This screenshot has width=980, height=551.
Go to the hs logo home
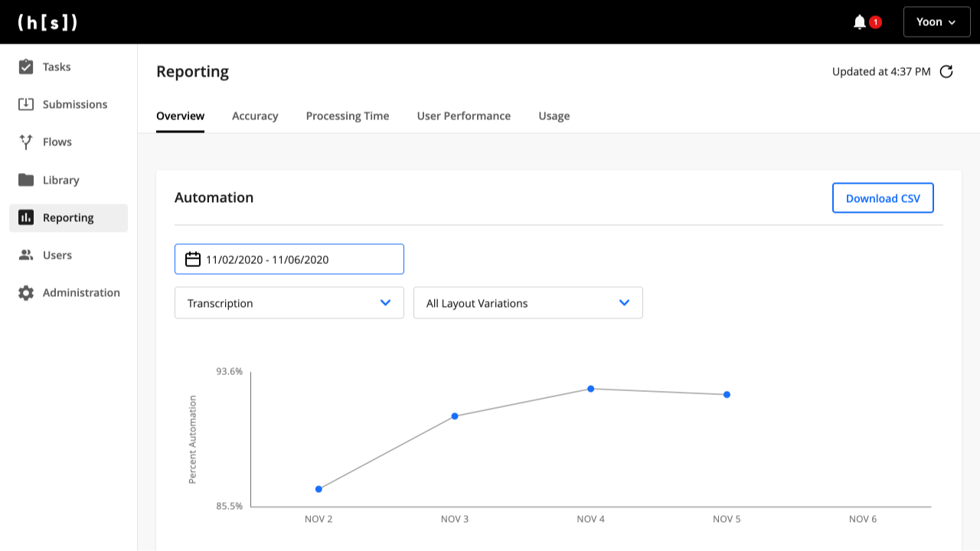(x=47, y=22)
